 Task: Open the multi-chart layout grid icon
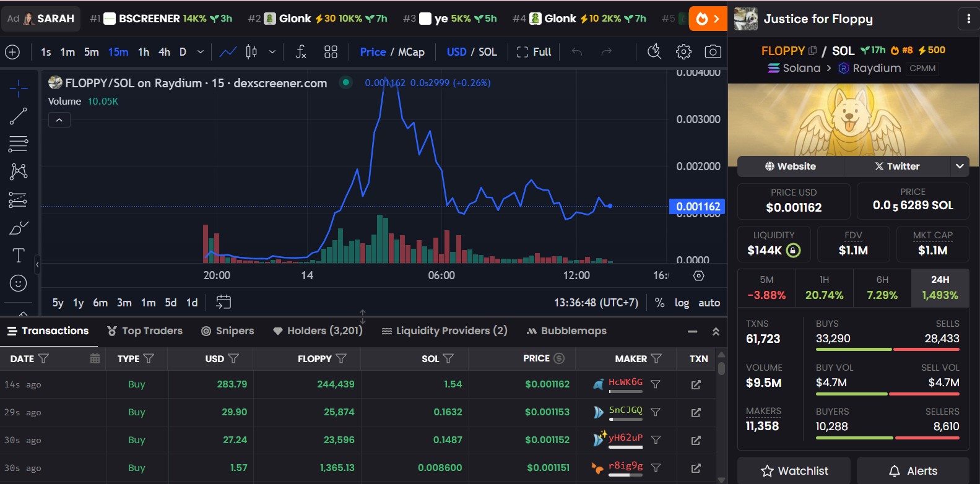click(331, 52)
